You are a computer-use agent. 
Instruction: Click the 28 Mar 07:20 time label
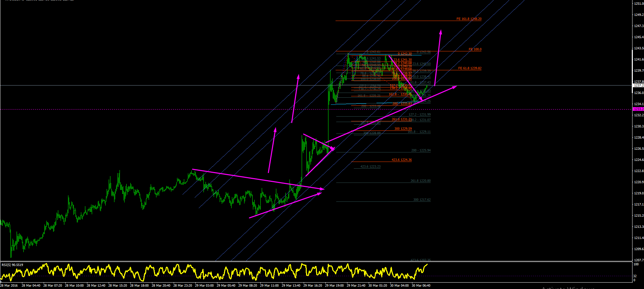point(52,286)
